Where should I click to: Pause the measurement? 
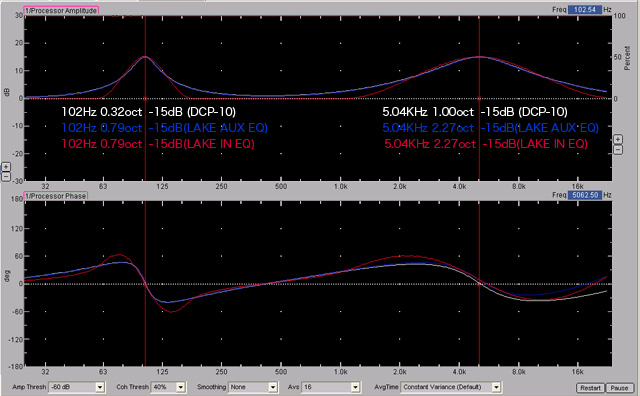(619, 388)
